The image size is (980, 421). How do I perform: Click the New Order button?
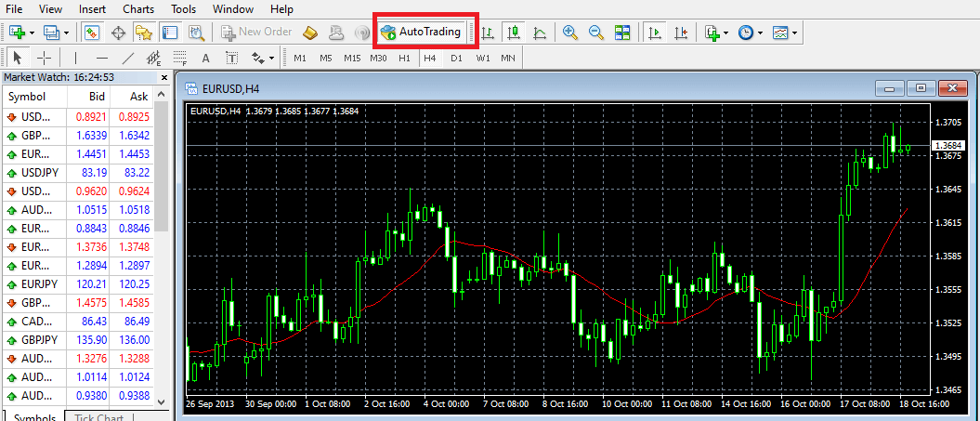pos(256,32)
